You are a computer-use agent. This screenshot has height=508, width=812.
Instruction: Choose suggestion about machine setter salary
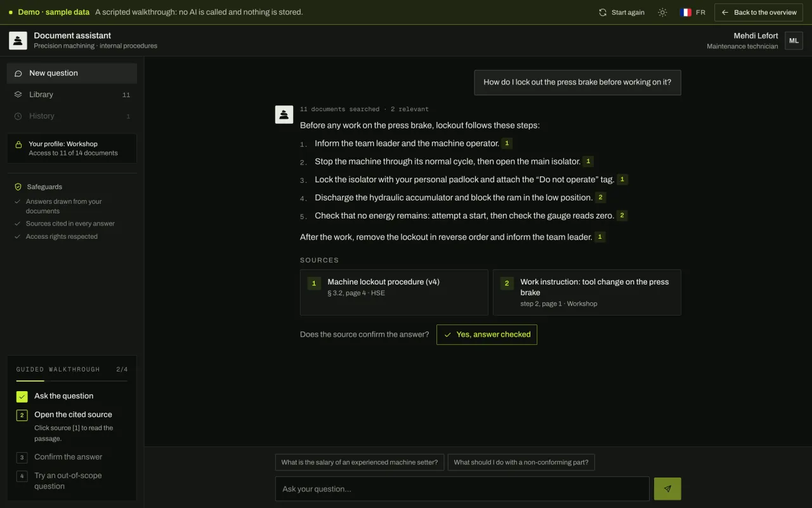(360, 462)
